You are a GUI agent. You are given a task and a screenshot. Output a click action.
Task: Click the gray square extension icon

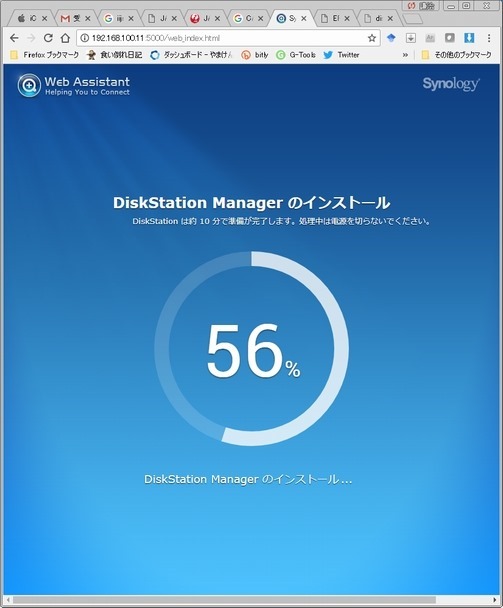click(x=449, y=38)
